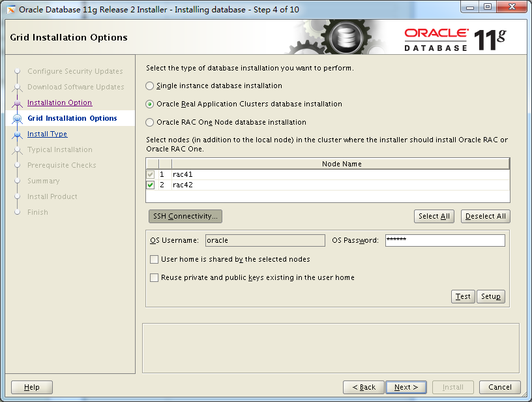This screenshot has width=532, height=402.
Task: Click the Install Product step label
Action: (52, 196)
